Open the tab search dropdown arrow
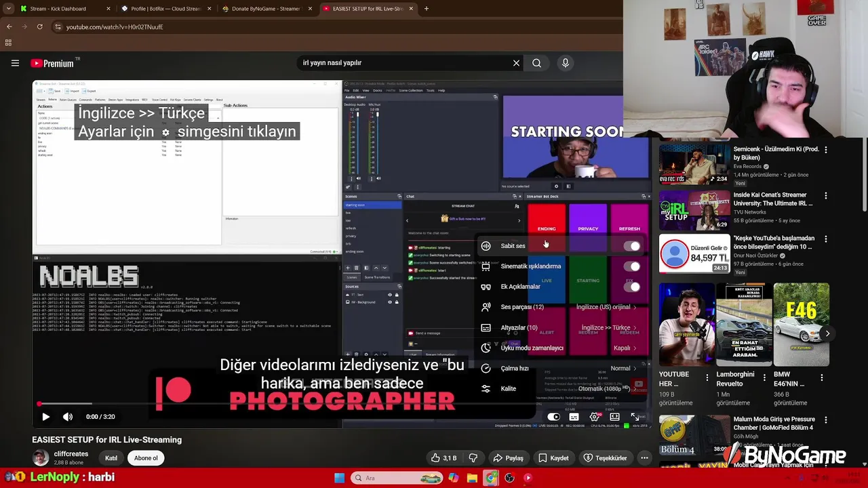868x488 pixels. [9, 9]
